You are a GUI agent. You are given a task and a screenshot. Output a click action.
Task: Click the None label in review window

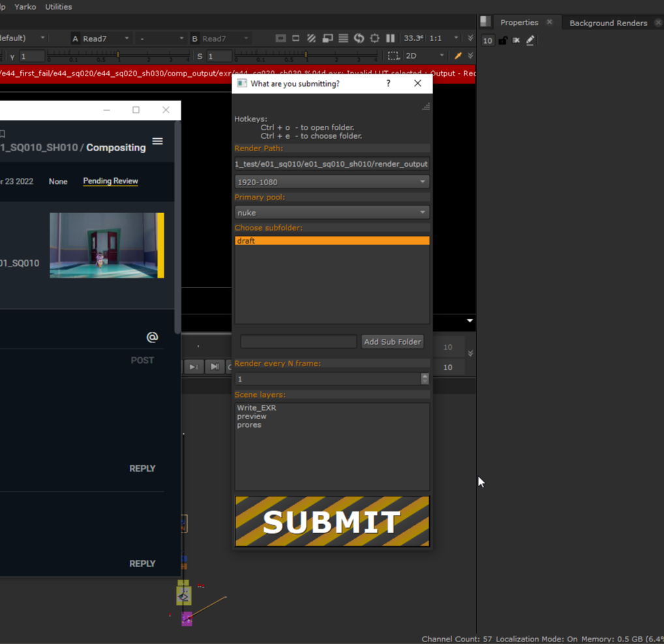pos(58,181)
